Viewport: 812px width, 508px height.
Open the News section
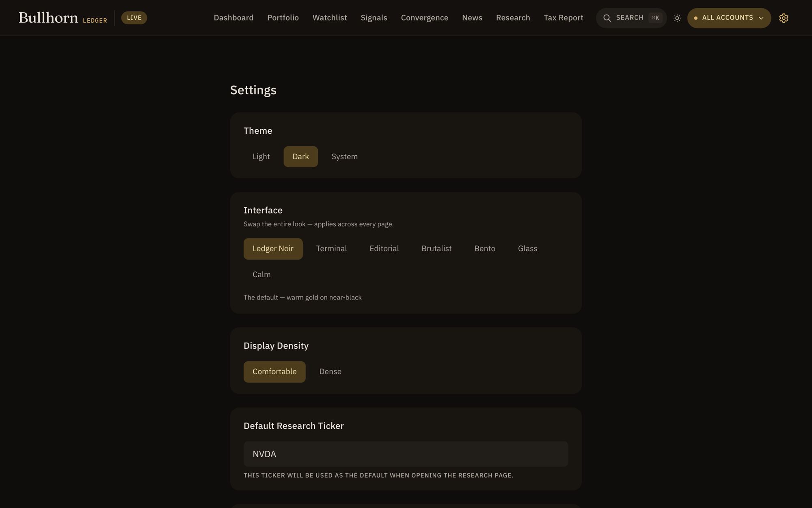pos(472,18)
